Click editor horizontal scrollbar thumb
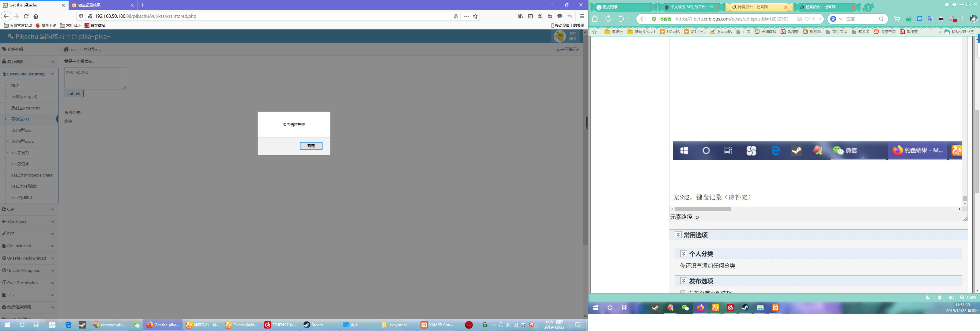The height and width of the screenshot is (331, 980). click(x=702, y=209)
